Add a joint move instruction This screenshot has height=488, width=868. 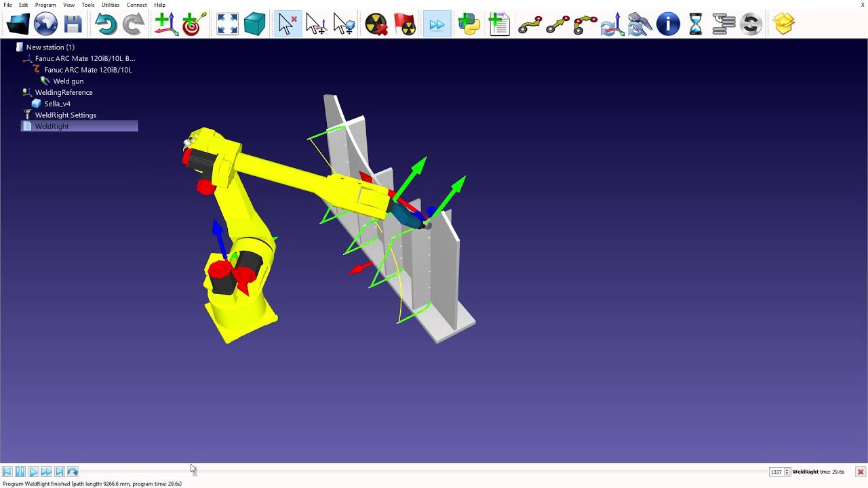coord(530,24)
